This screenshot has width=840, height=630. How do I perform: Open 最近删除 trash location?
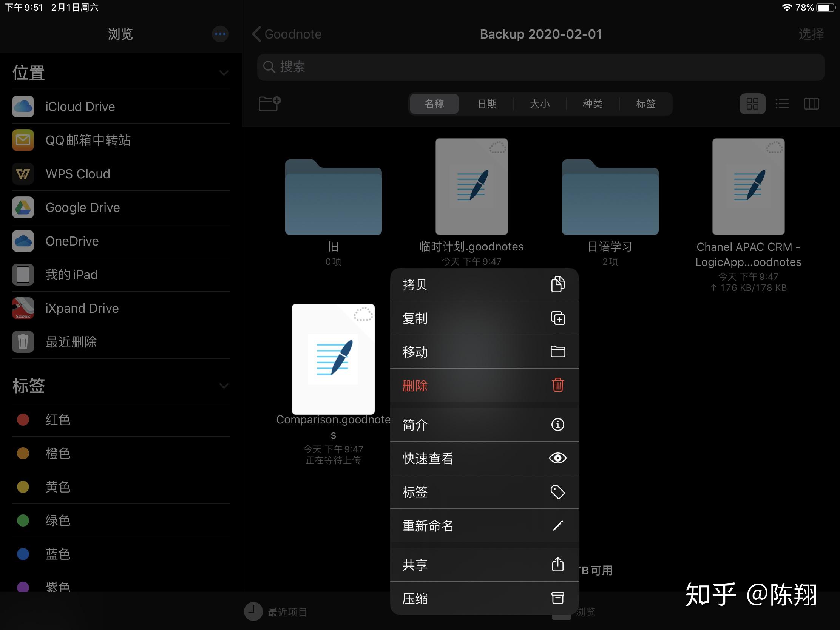click(71, 342)
